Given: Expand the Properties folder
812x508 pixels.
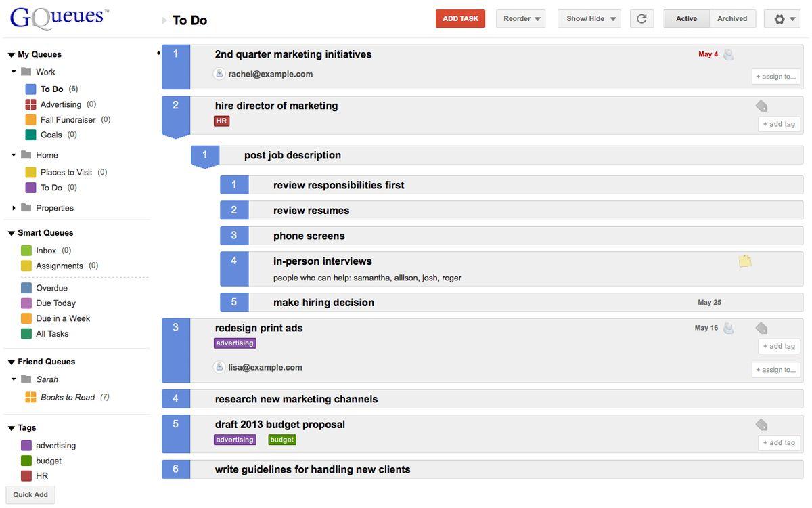Looking at the screenshot, I should [x=14, y=208].
